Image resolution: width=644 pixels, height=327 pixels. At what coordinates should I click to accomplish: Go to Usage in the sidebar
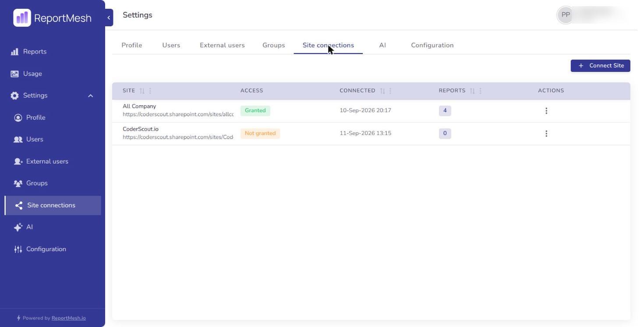pos(32,74)
